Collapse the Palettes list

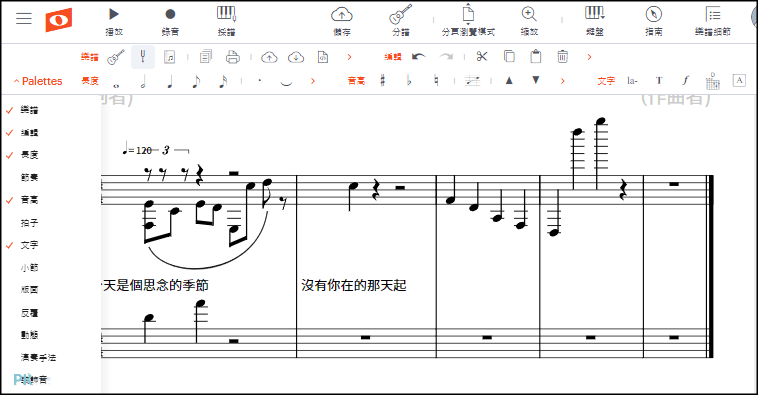(x=38, y=81)
